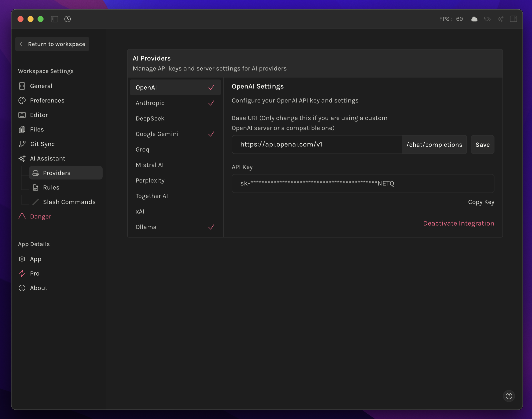Save the Base URI

coord(482,144)
